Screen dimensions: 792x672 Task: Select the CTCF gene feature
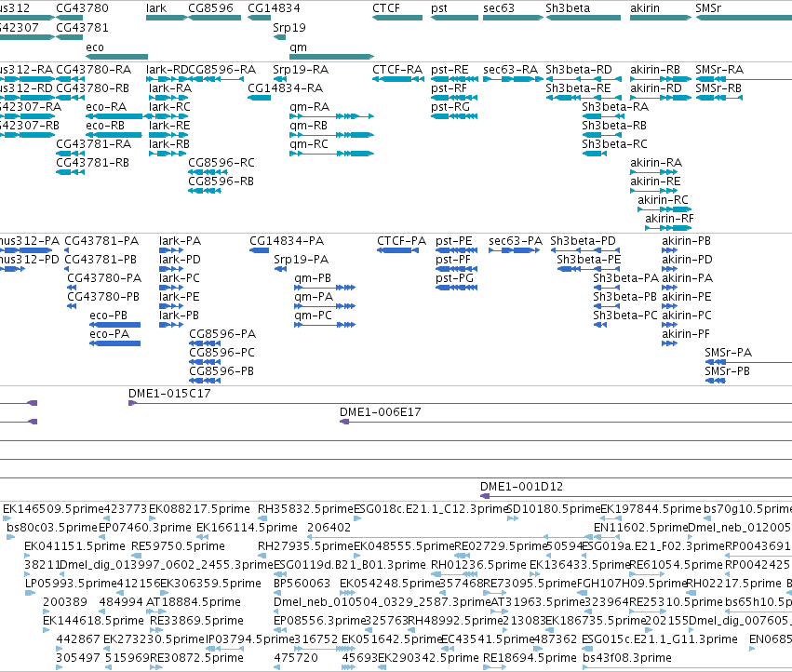click(x=397, y=18)
